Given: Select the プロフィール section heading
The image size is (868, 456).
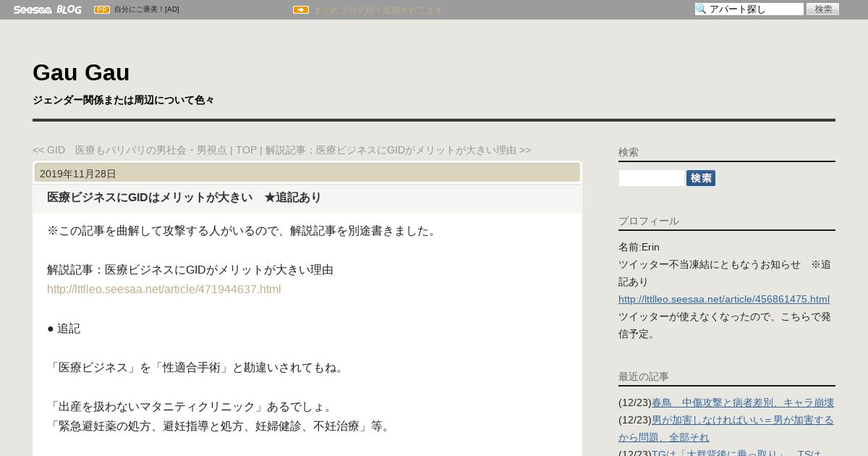Looking at the screenshot, I should pos(649,221).
